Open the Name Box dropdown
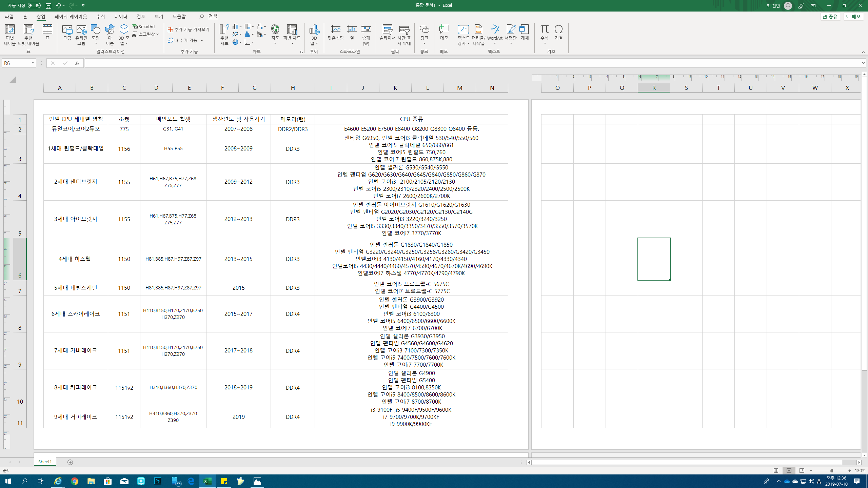This screenshot has width=868, height=488. (x=33, y=63)
